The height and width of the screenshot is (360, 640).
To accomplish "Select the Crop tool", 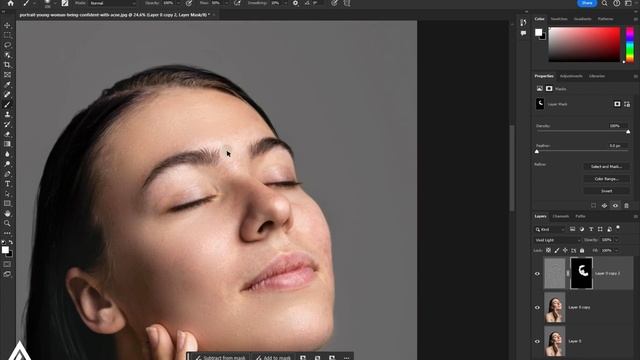I will tap(7, 65).
